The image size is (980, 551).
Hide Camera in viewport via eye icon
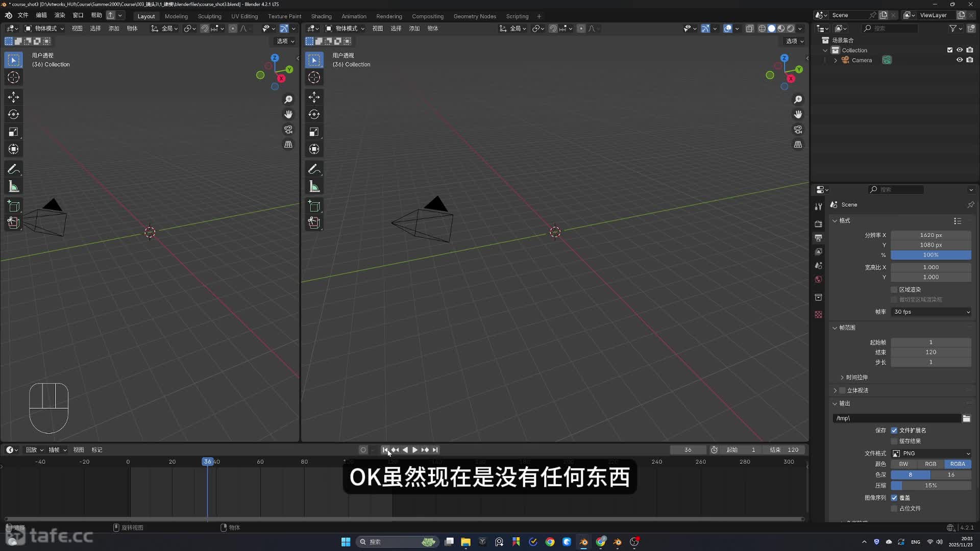(960, 60)
